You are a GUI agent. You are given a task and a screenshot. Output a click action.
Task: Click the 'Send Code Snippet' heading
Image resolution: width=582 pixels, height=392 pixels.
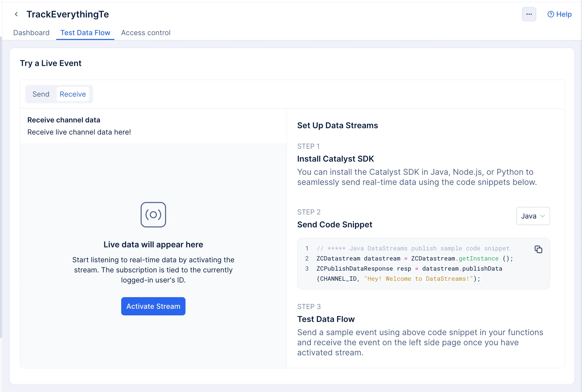tap(335, 225)
